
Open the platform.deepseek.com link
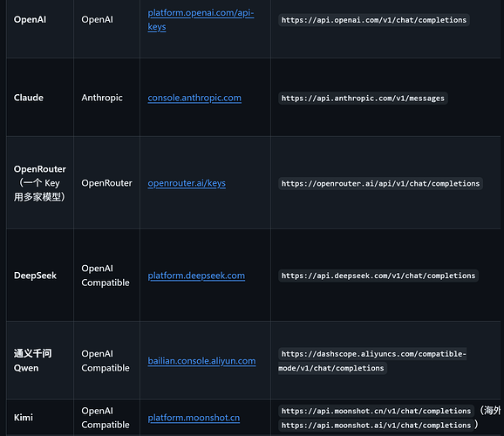[x=196, y=276]
